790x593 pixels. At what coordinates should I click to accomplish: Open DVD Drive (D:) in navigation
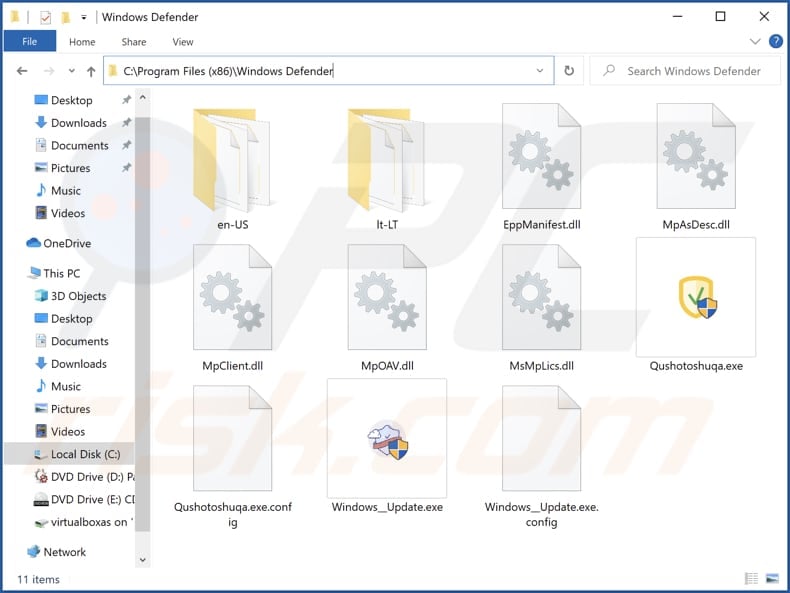pos(84,477)
